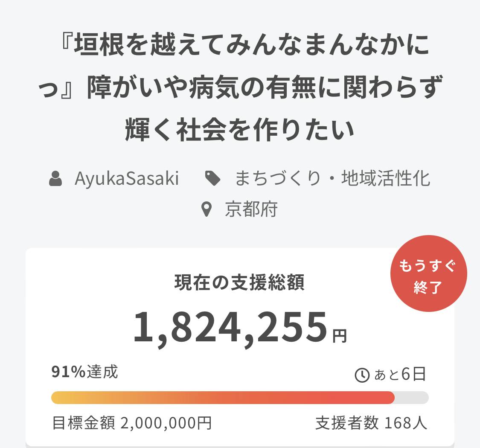The width and height of the screenshot is (480, 448).
Task: Click the small 円 unit after the total
Action: point(340,336)
